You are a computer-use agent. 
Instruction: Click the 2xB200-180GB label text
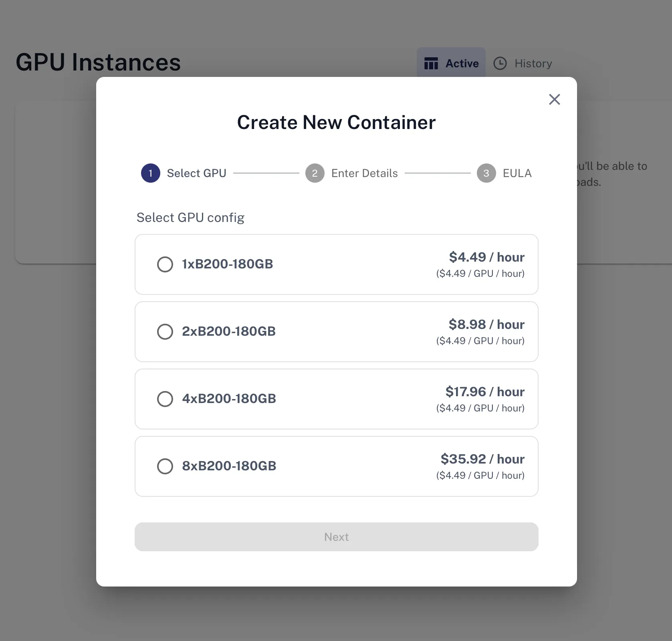(229, 331)
